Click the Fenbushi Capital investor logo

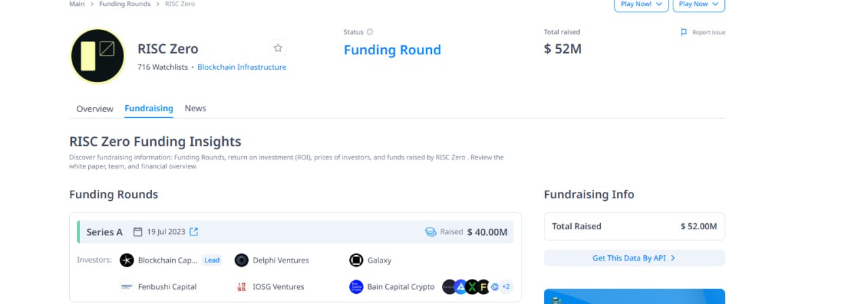[x=127, y=286]
